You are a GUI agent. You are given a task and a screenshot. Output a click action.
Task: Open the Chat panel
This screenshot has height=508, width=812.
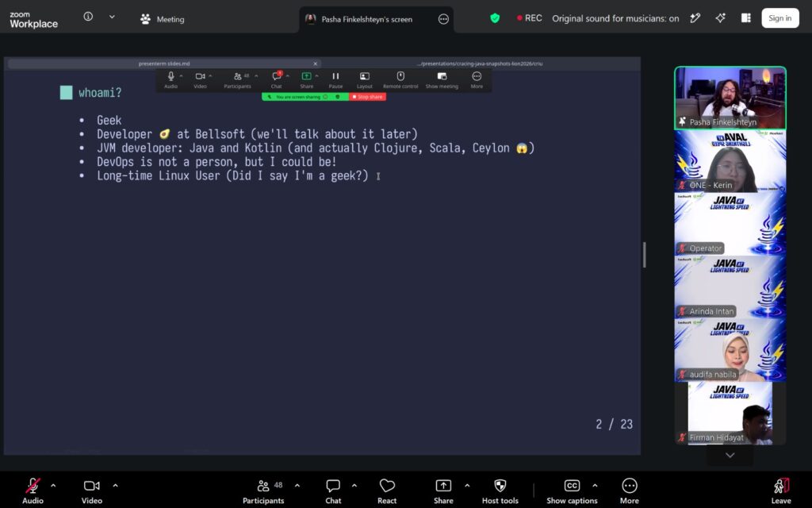pyautogui.click(x=333, y=490)
